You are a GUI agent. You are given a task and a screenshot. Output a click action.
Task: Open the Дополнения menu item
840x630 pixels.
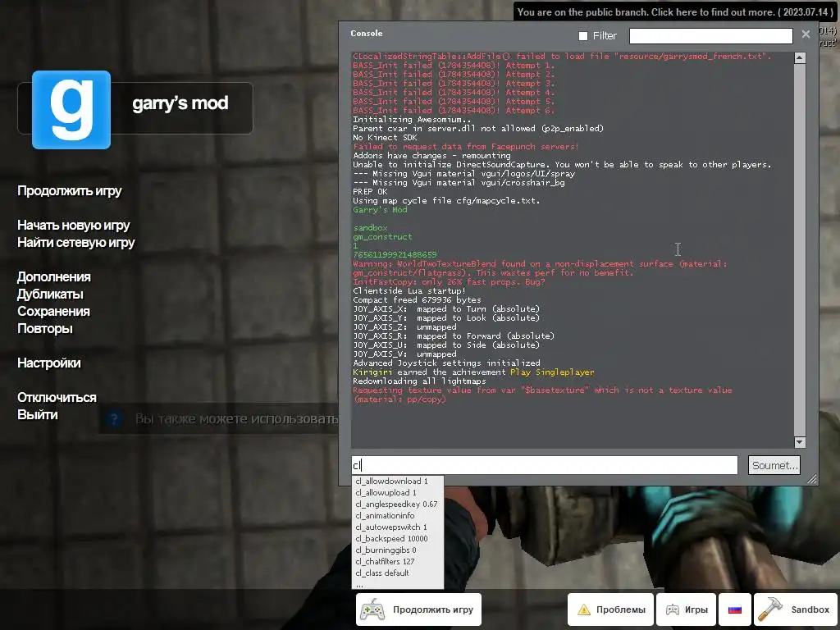coord(54,277)
